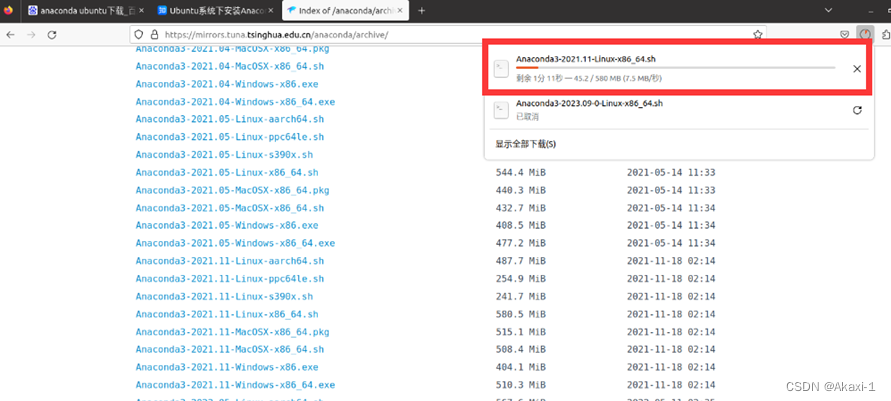Screen dimensions: 891x401
Task: Minimize the Firefox window
Action: 872,10
